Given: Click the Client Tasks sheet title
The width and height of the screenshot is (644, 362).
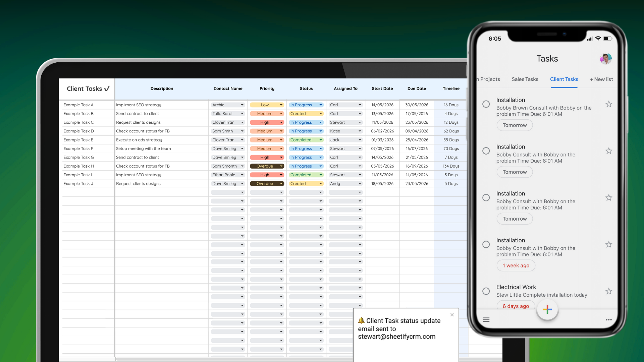Looking at the screenshot, I should click(x=88, y=89).
